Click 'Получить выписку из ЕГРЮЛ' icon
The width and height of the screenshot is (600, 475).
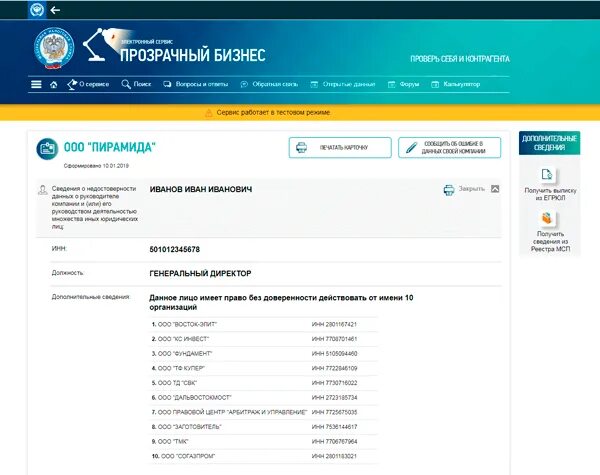(547, 175)
